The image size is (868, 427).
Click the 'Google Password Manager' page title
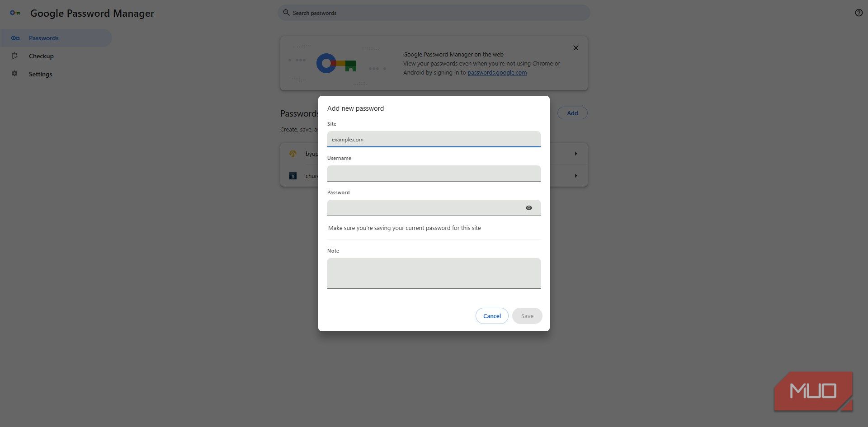pyautogui.click(x=92, y=13)
